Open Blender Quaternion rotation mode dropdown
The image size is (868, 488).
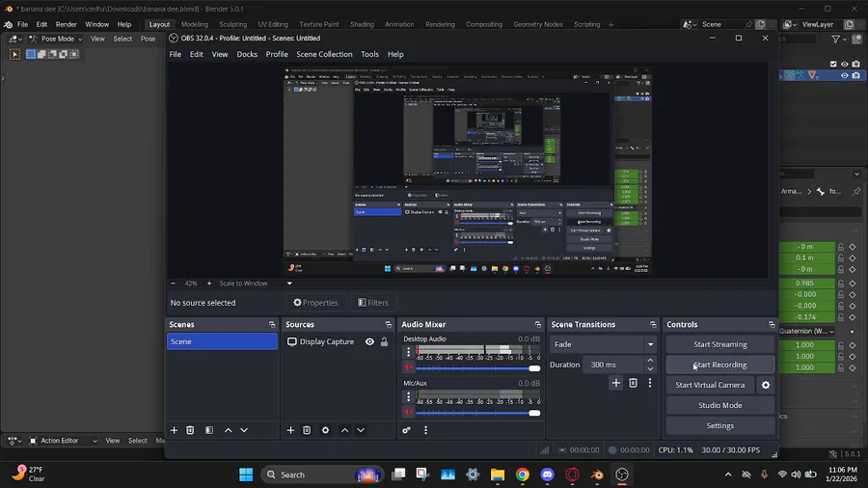coord(807,332)
